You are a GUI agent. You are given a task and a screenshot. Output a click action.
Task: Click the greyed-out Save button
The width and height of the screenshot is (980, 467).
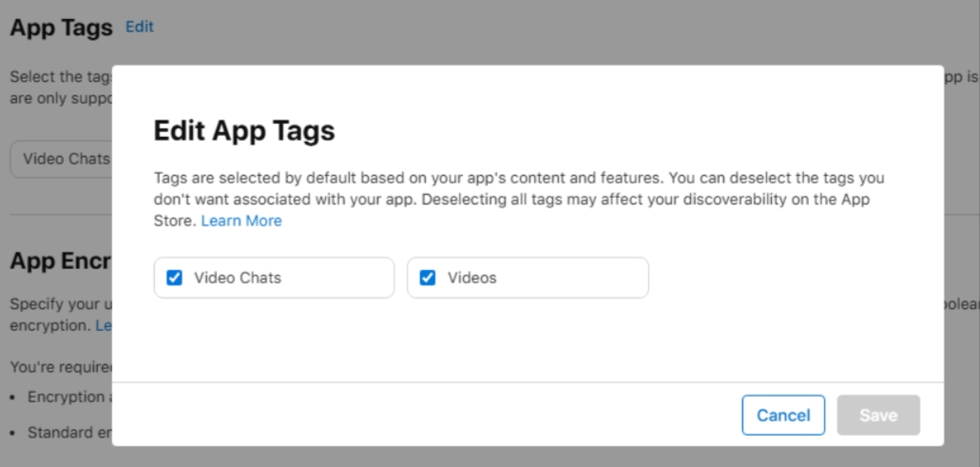(878, 416)
